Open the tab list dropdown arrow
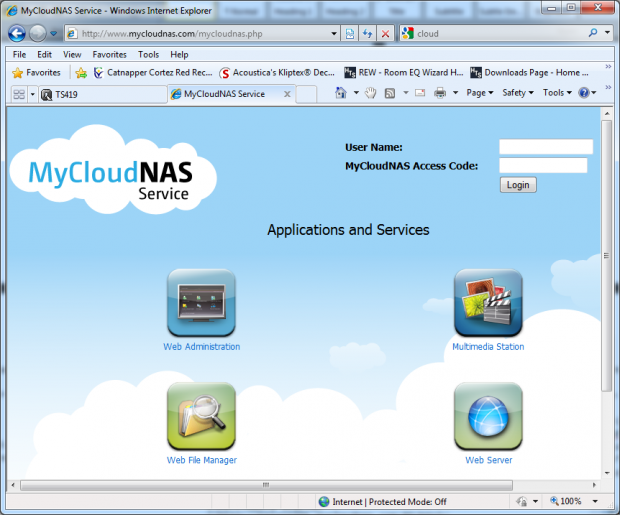This screenshot has height=515, width=620. click(x=32, y=94)
